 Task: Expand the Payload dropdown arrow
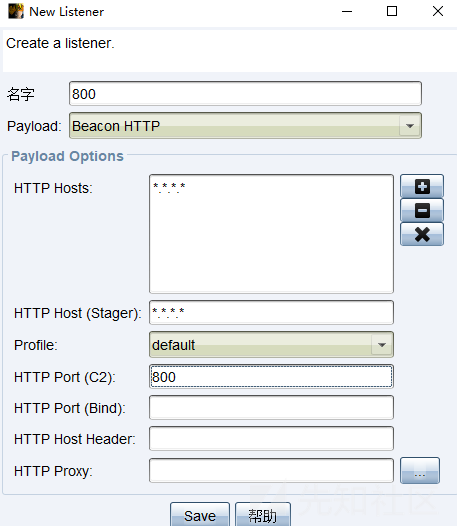[409, 126]
